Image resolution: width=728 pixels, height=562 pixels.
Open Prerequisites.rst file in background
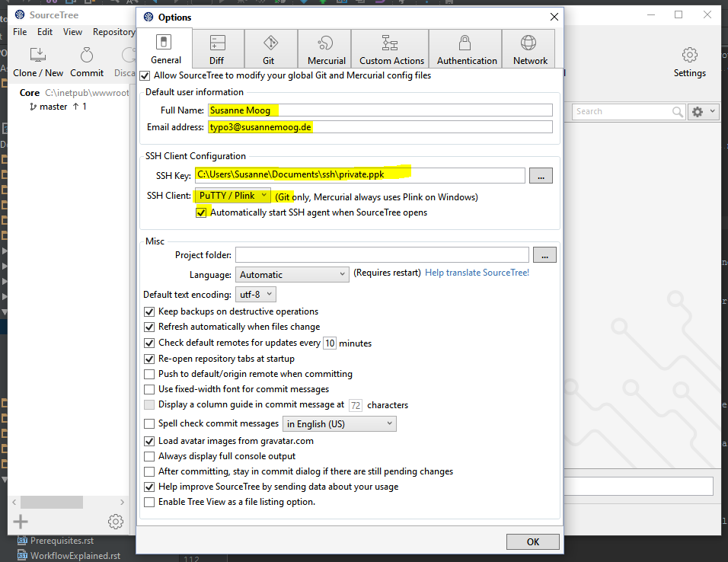pyautogui.click(x=62, y=541)
